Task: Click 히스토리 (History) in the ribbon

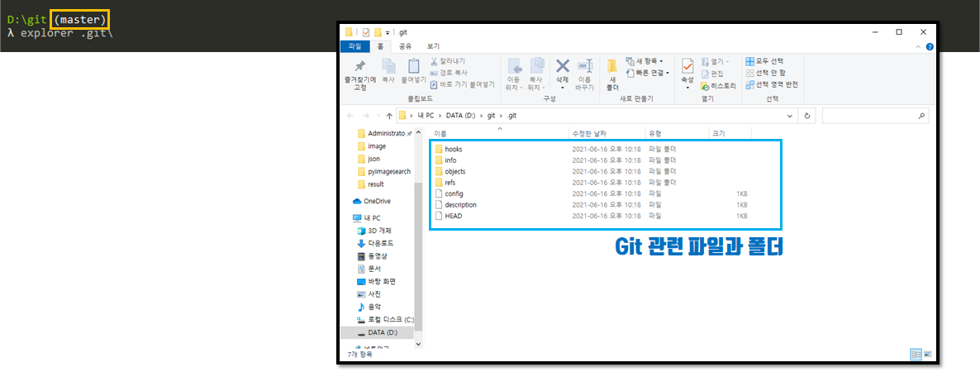Action: (718, 86)
